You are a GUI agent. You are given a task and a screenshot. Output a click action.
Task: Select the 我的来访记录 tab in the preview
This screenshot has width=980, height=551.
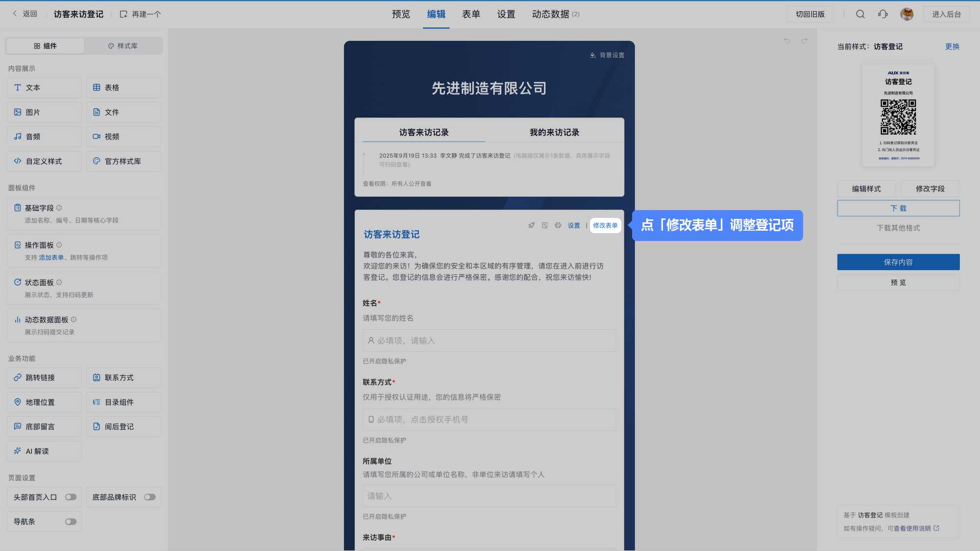tap(554, 133)
